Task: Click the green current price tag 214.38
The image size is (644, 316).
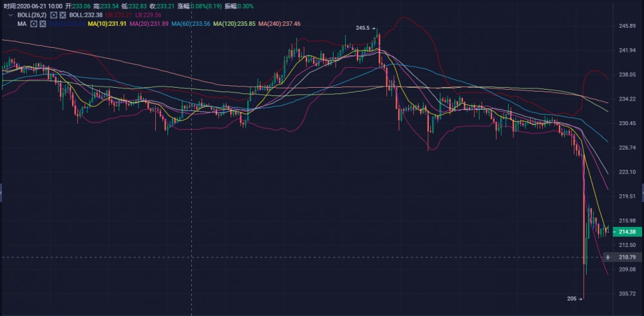Action: [x=627, y=232]
